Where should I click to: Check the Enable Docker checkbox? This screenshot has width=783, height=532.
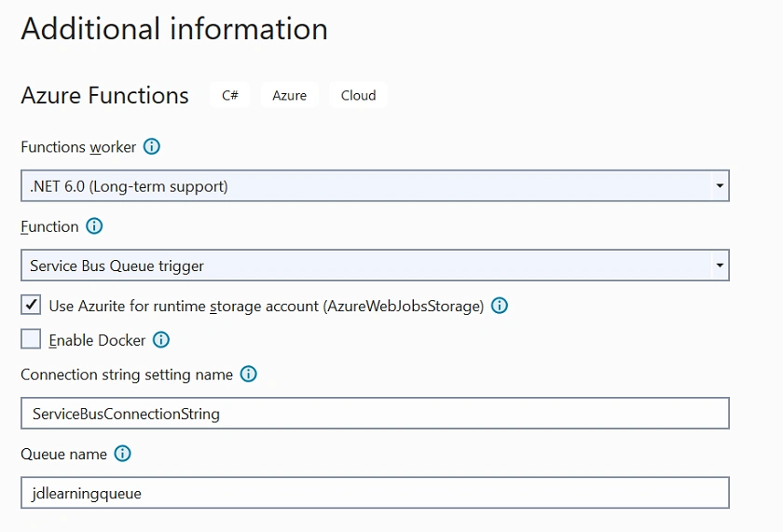click(31, 339)
